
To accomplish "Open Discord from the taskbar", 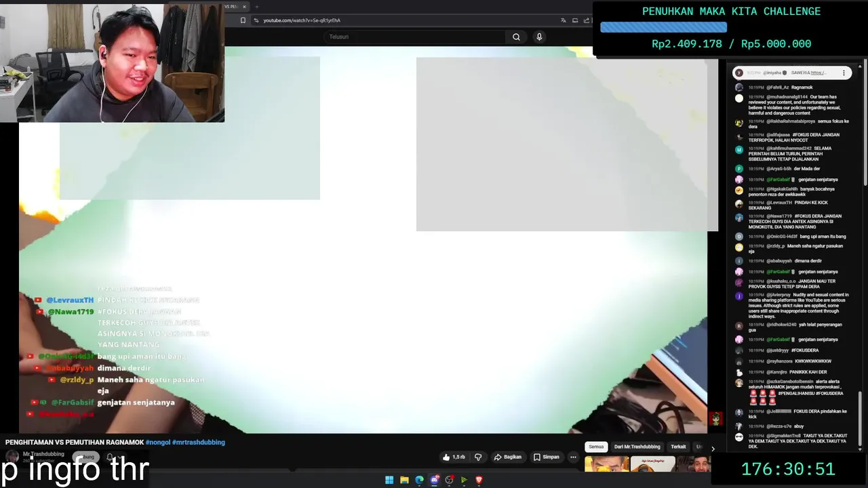I will 434,480.
